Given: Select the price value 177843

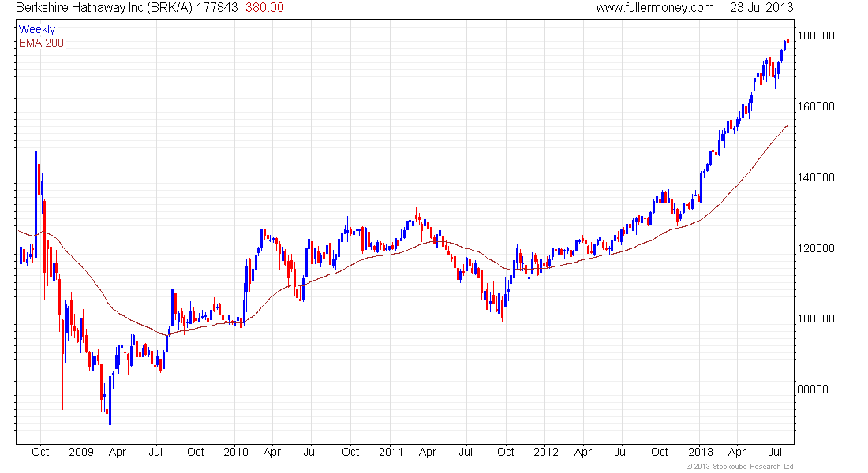Looking at the screenshot, I should point(217,8).
